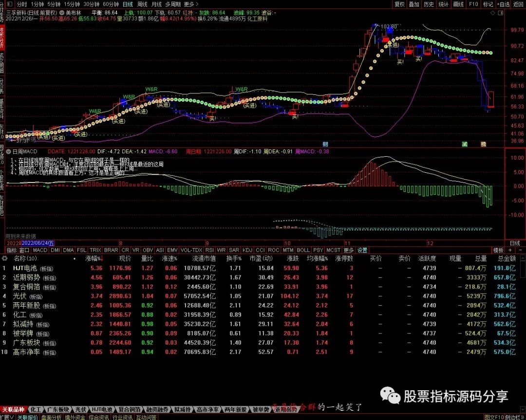Open the 复权 adjustment menu

pos(399,4)
